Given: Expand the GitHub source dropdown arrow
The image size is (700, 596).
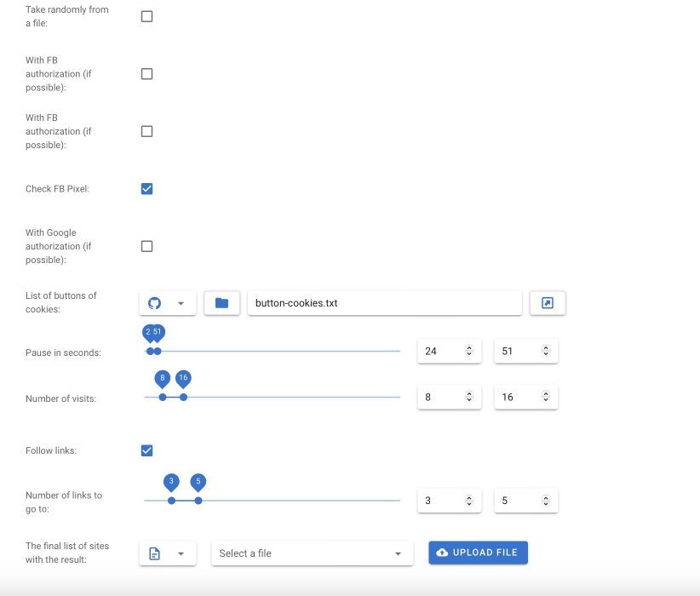Looking at the screenshot, I should point(181,304).
